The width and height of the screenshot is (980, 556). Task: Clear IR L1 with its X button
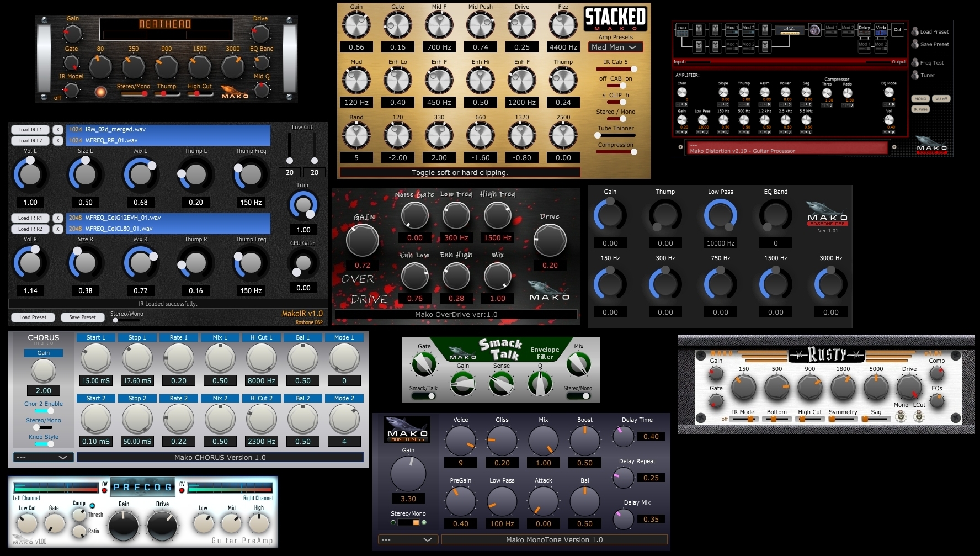pyautogui.click(x=57, y=130)
